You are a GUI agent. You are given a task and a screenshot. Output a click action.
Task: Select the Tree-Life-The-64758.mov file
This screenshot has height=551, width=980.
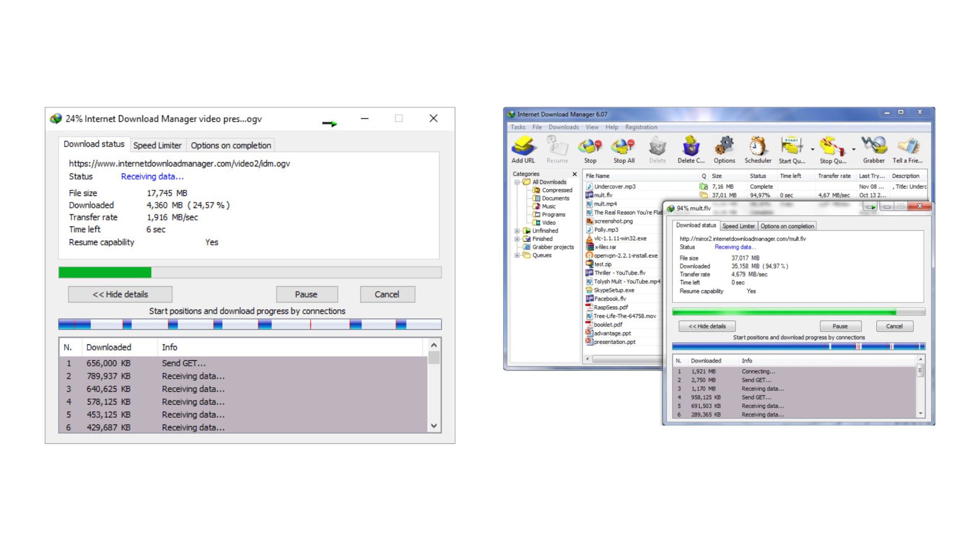click(x=625, y=316)
